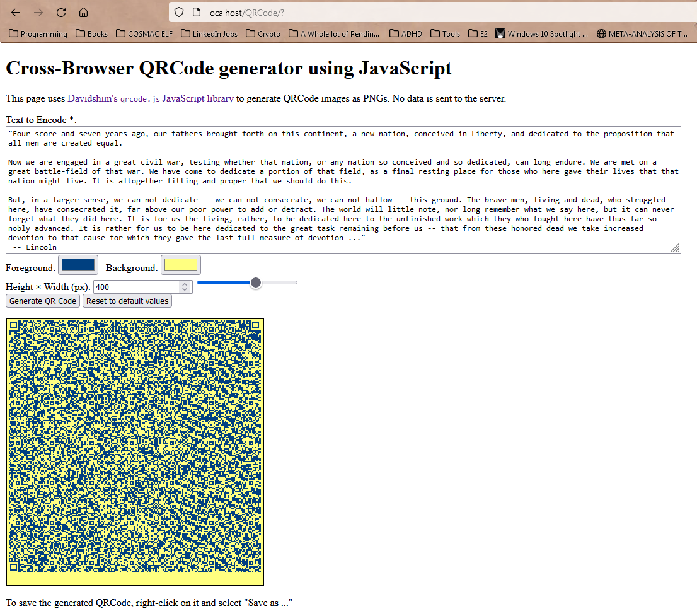Viewport: 697px width, 616px height.
Task: Open the browser home page icon
Action: point(84,13)
